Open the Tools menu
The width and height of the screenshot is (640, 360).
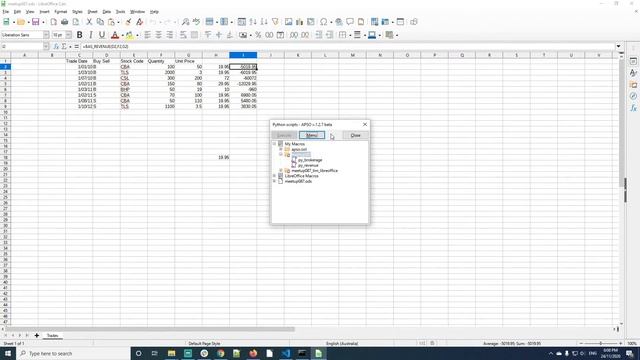120,12
